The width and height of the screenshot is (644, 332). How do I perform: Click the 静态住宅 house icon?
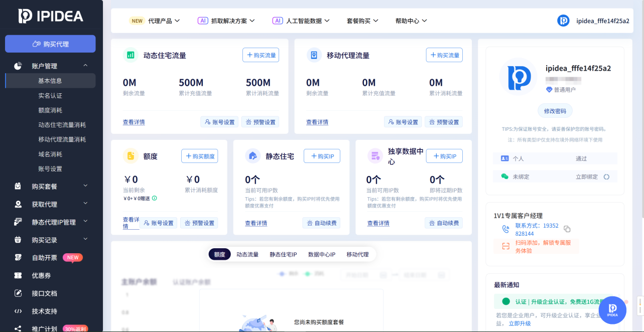click(252, 156)
